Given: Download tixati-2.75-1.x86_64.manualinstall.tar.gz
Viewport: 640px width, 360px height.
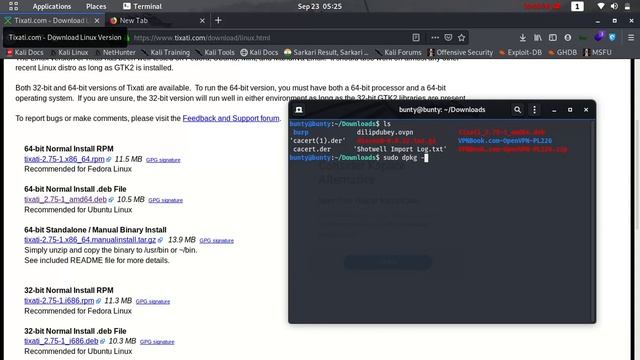Looking at the screenshot, I should pyautogui.click(x=90, y=240).
